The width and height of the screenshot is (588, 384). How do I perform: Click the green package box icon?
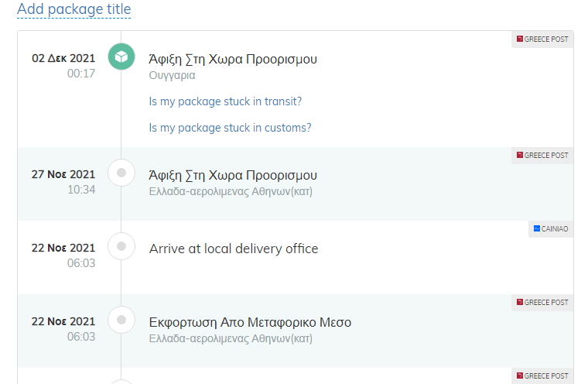tap(121, 57)
